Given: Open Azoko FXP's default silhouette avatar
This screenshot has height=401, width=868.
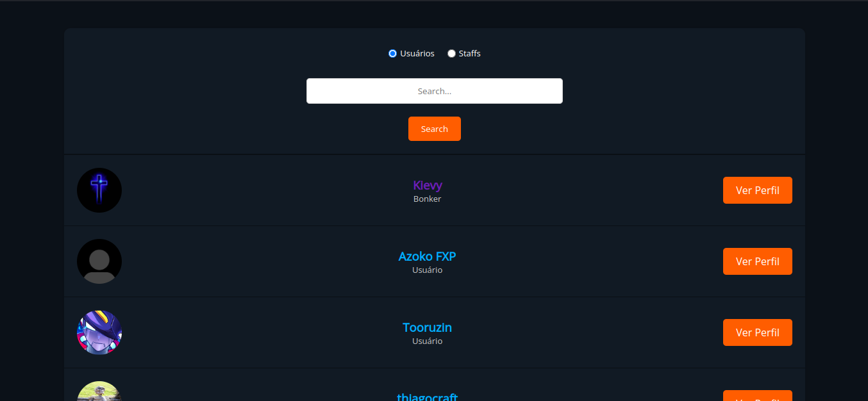Looking at the screenshot, I should point(99,261).
